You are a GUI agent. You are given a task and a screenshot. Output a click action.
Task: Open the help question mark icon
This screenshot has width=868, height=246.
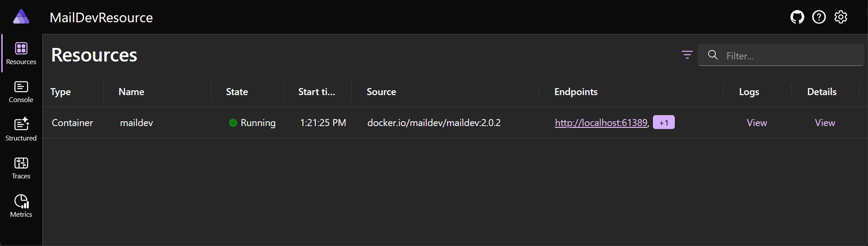click(819, 17)
